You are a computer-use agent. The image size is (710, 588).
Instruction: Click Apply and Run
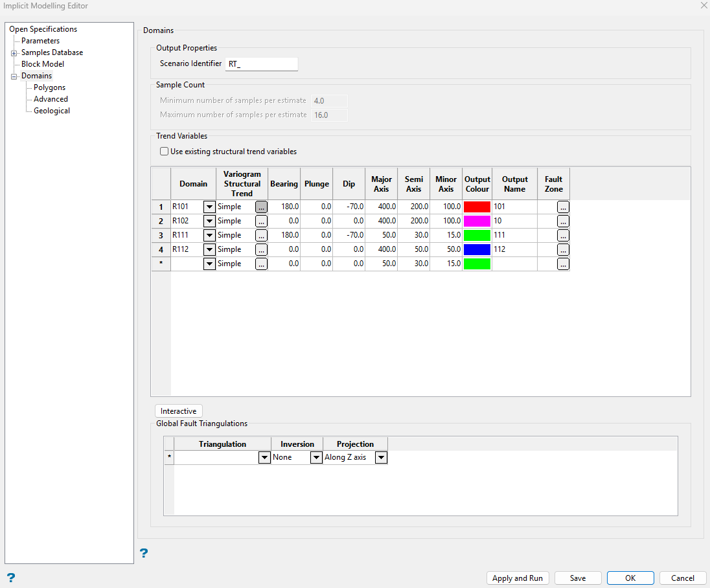click(x=518, y=578)
